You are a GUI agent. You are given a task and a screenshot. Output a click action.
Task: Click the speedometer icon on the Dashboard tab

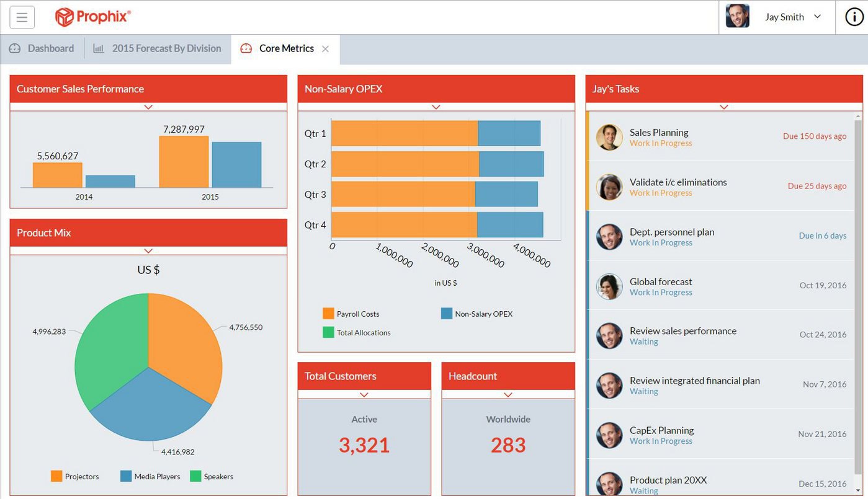click(14, 48)
